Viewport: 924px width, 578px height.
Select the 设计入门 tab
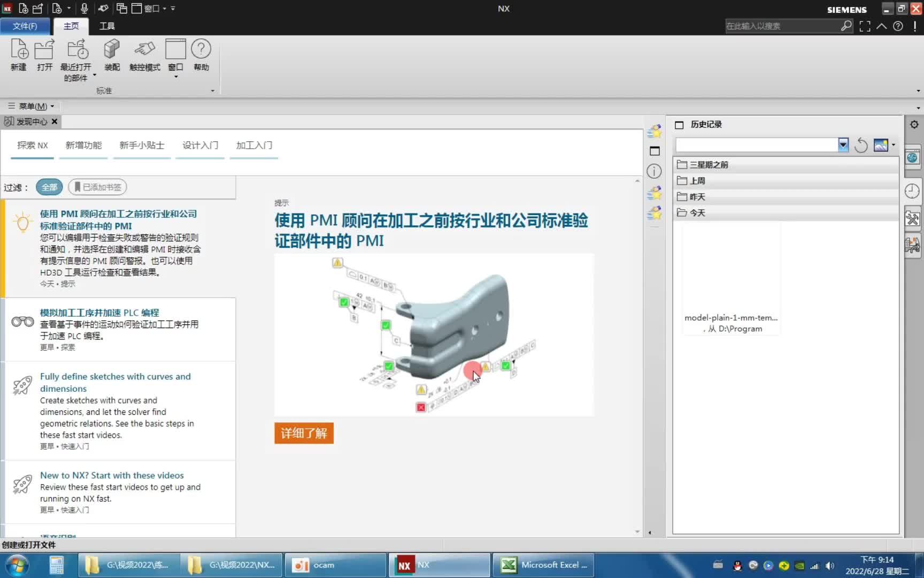200,146
